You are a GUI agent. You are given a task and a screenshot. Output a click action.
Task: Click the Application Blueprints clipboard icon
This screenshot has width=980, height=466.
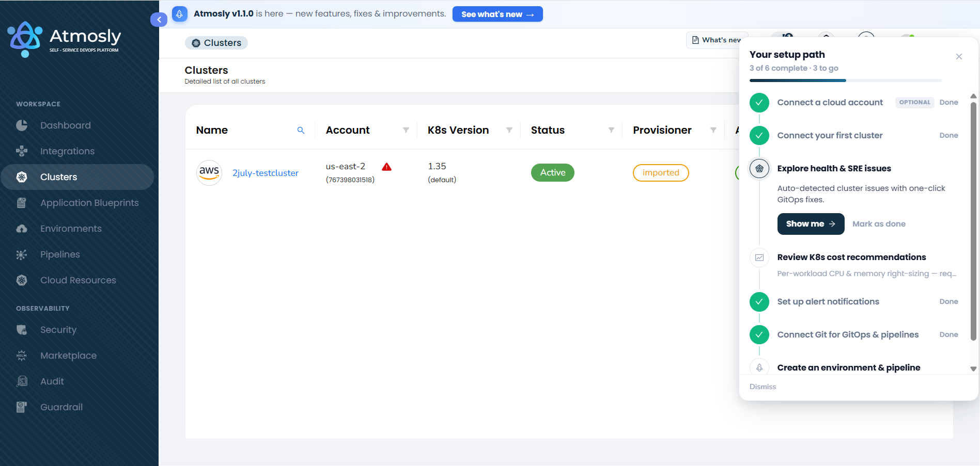point(22,203)
